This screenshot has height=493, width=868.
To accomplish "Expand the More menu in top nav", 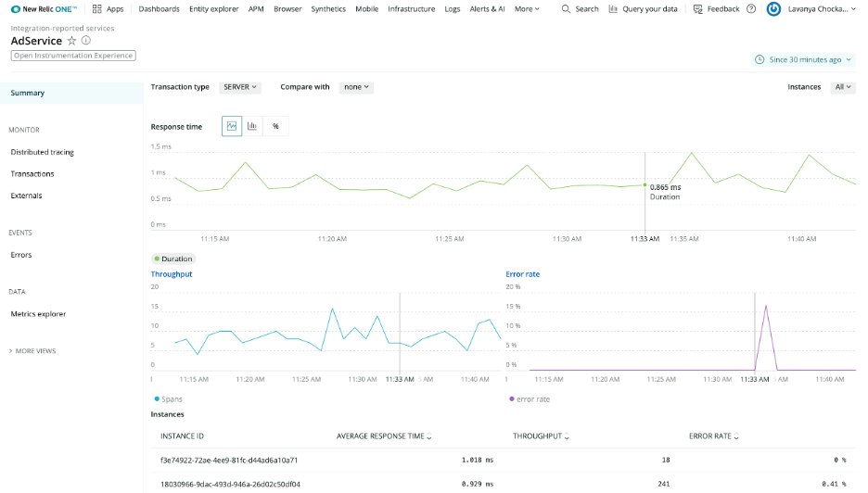I will 527,9.
